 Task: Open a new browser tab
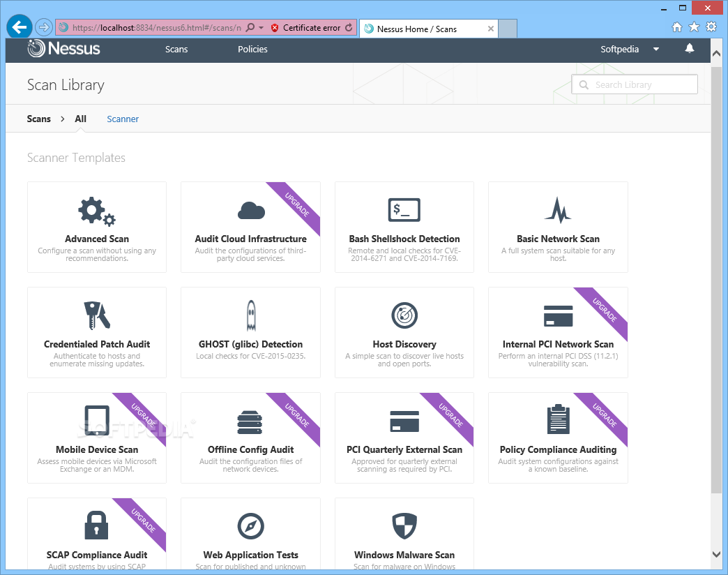tap(508, 29)
